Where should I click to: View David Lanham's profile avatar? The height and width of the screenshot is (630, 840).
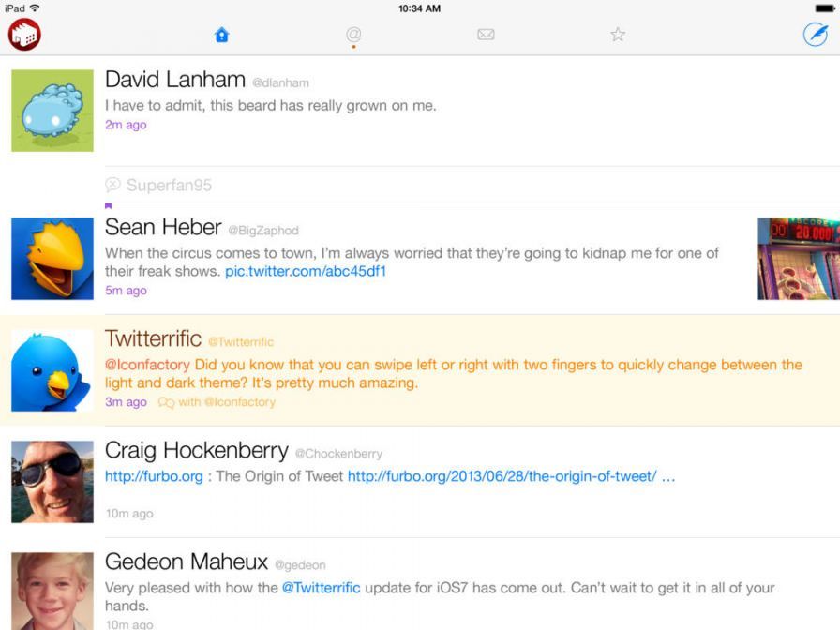tap(52, 110)
